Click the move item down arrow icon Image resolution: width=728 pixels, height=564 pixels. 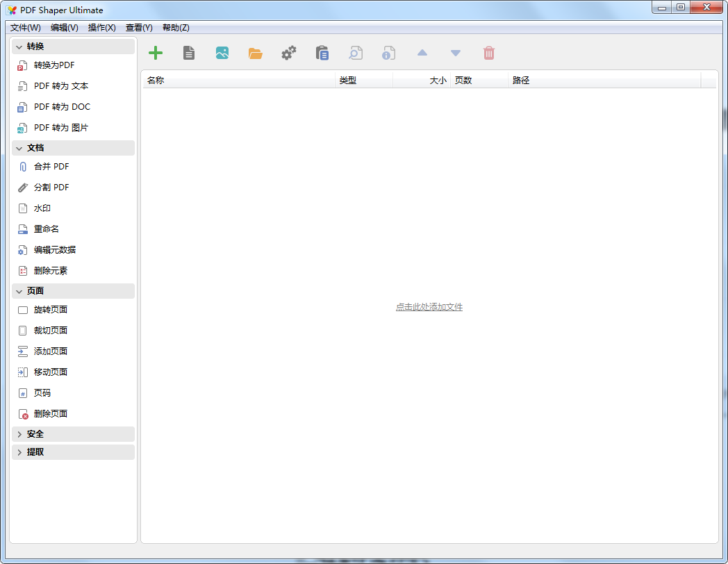pos(455,53)
